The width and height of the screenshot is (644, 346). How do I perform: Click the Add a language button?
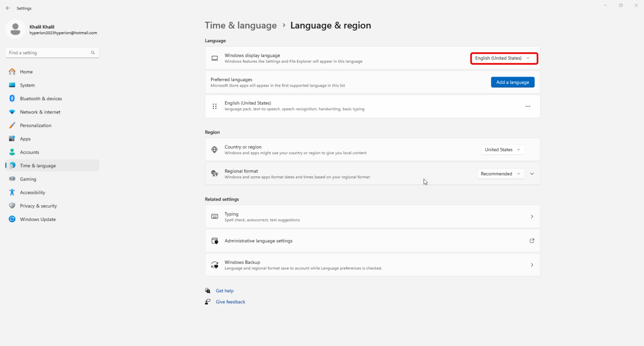click(x=512, y=82)
